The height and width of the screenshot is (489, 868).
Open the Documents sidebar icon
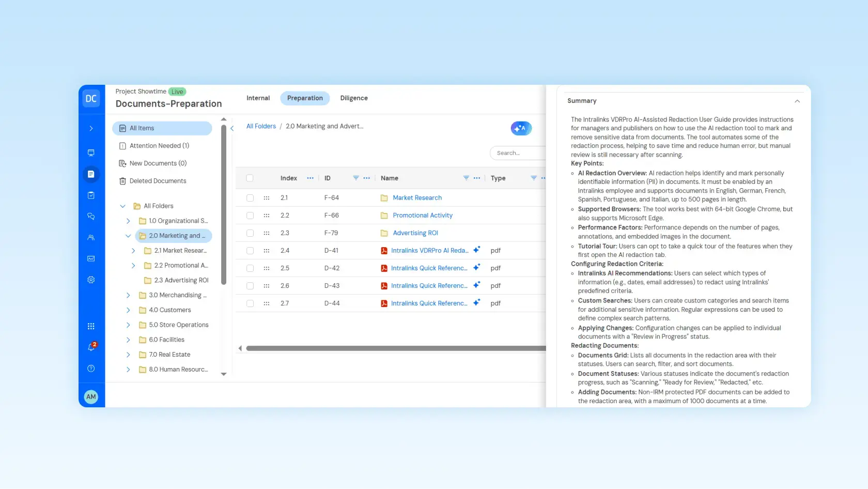coord(91,174)
